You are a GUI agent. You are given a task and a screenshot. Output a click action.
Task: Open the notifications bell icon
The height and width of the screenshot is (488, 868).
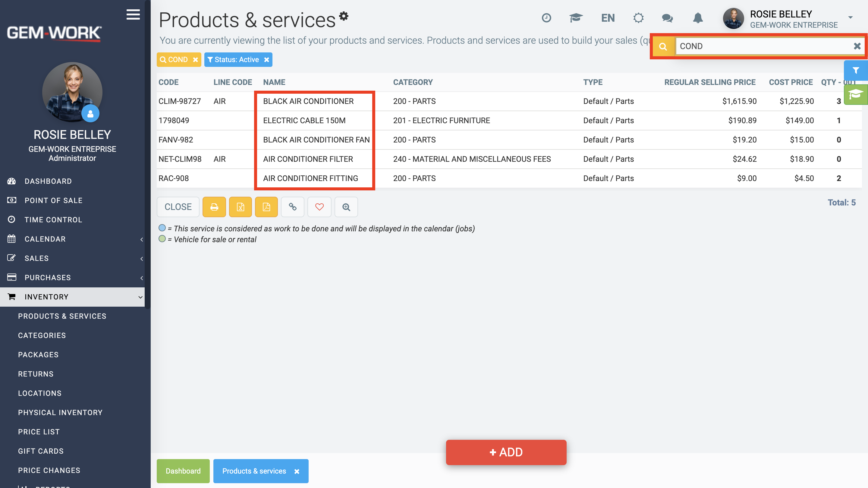(698, 18)
